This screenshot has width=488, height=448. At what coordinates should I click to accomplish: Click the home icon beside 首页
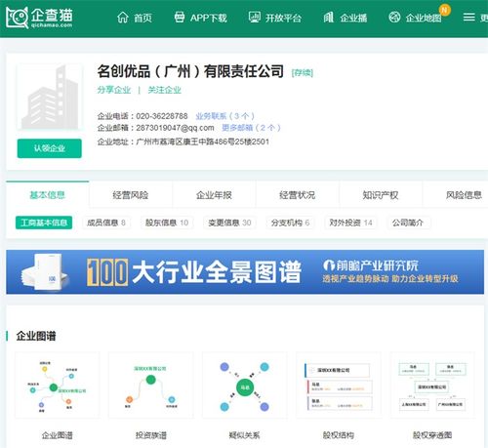tap(123, 18)
